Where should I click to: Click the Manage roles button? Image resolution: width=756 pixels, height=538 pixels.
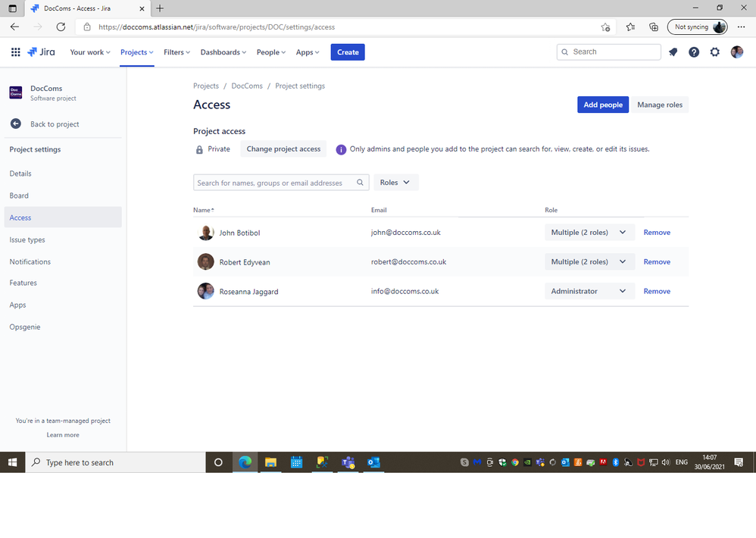(x=660, y=105)
